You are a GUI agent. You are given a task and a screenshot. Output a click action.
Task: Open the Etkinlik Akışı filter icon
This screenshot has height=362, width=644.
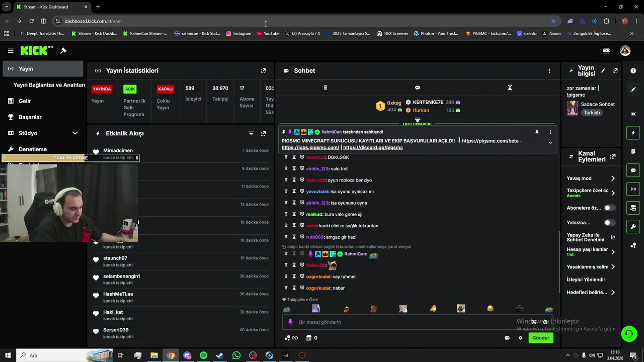pos(251,133)
